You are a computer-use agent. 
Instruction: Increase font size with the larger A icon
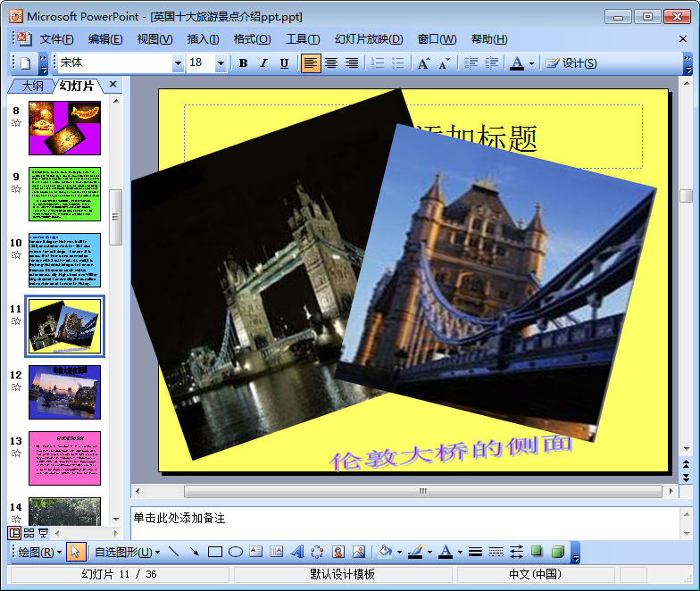[423, 63]
